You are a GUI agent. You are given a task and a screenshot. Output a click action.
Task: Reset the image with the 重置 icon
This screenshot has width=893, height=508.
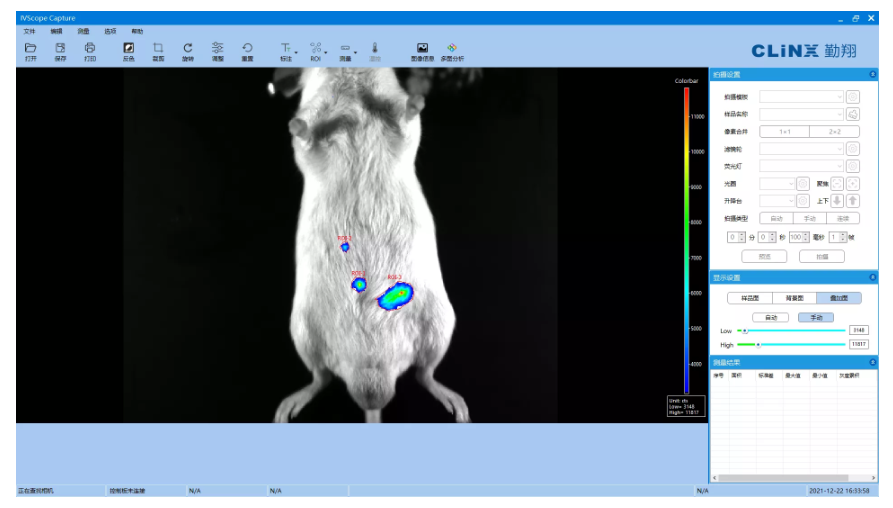point(247,51)
